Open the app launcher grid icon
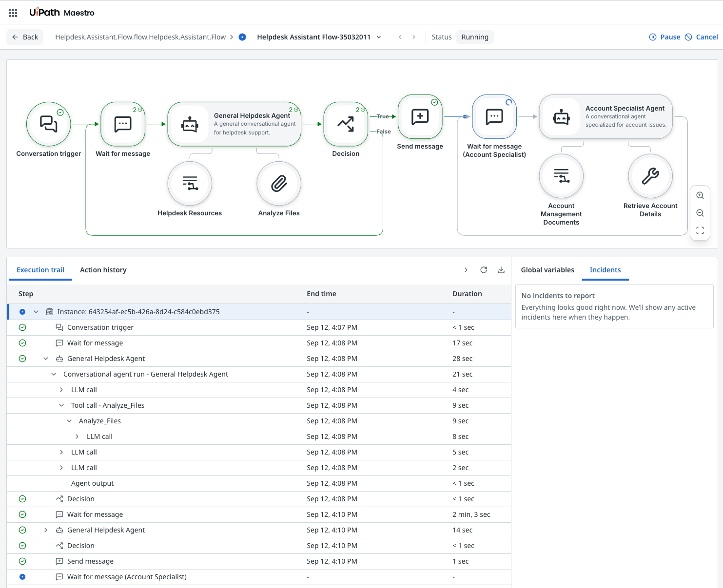The height and width of the screenshot is (588, 723). tap(13, 13)
